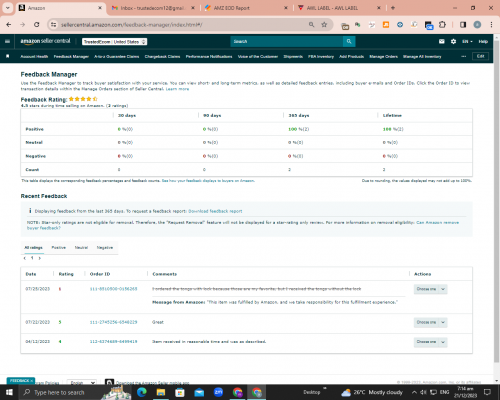Open the Seller Central settings gear
500x400 pixels.
453,41
